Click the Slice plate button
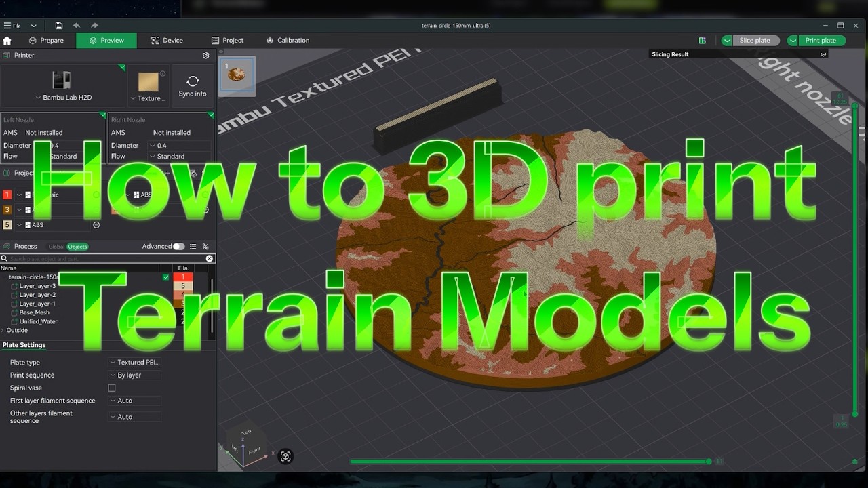This screenshot has width=868, height=488. click(755, 41)
